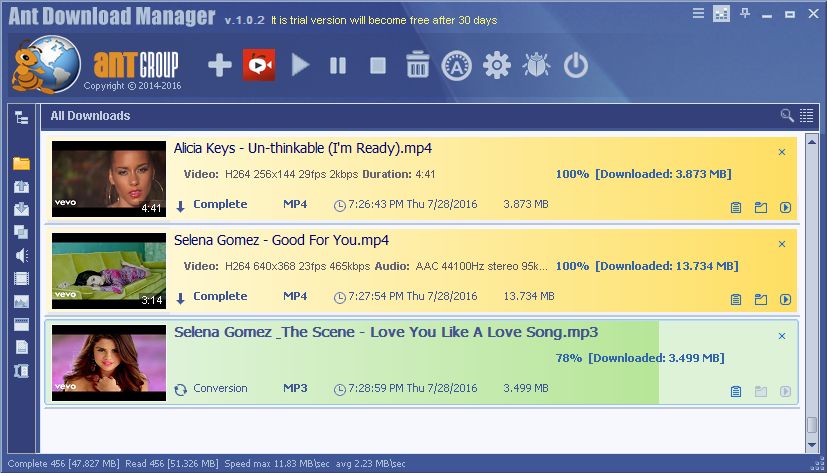Open the circled A toolbar icon
Viewport: 827px width, 473px height.
456,66
